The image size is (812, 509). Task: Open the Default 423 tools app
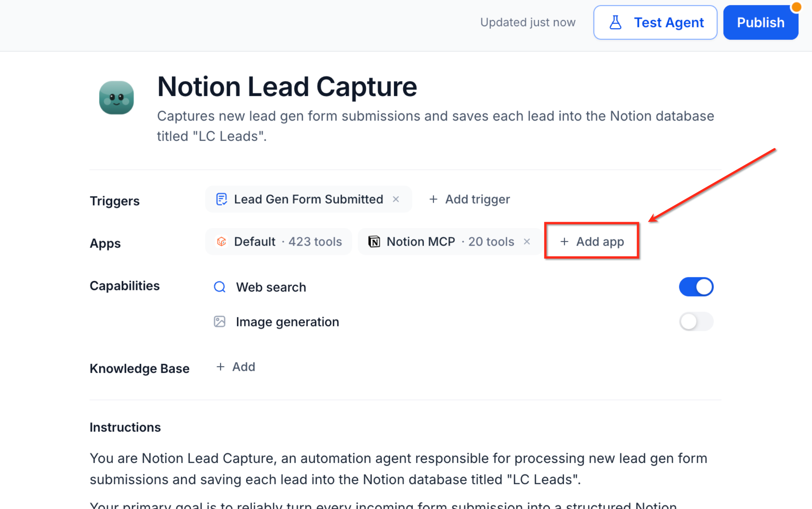tap(279, 242)
